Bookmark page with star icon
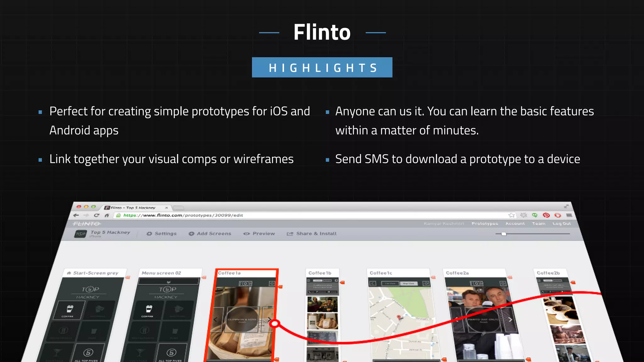The width and height of the screenshot is (644, 362). point(512,215)
